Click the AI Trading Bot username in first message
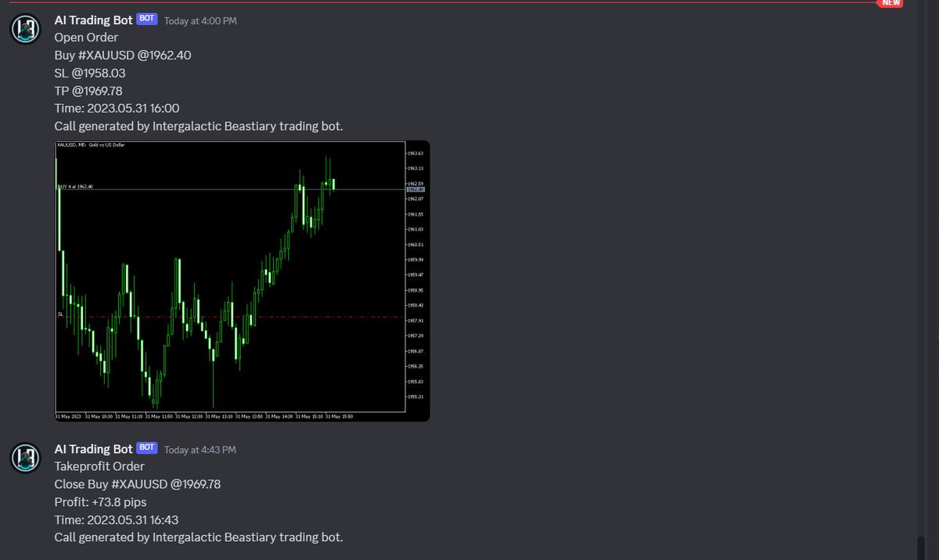 tap(92, 20)
